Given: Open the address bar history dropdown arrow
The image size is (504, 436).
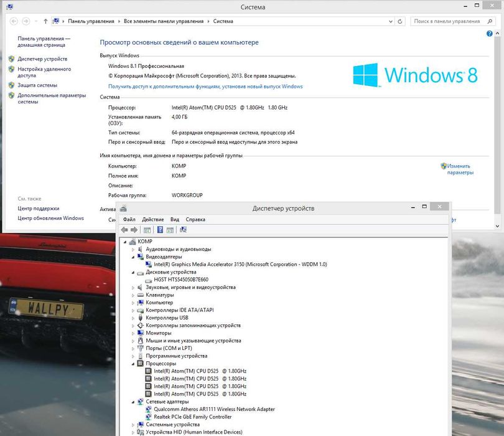Looking at the screenshot, I should [391, 22].
